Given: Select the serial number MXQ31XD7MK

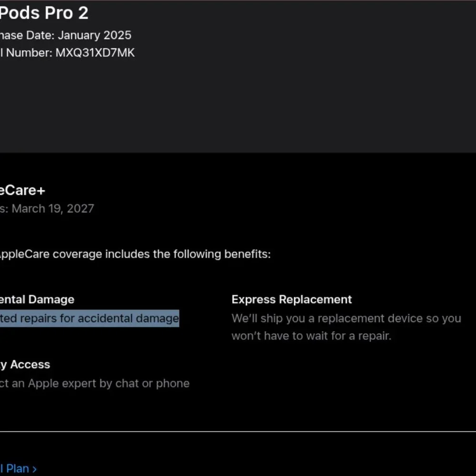Looking at the screenshot, I should 95,53.
